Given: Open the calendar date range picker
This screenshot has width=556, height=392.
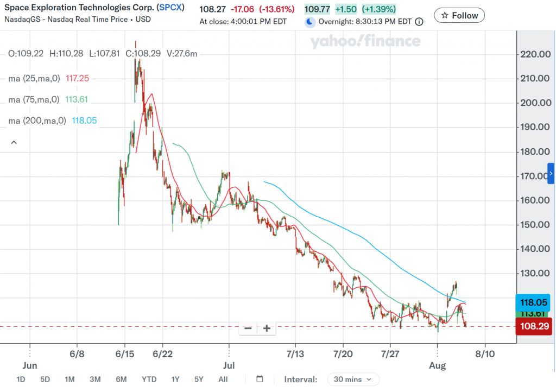Looking at the screenshot, I should [260, 379].
